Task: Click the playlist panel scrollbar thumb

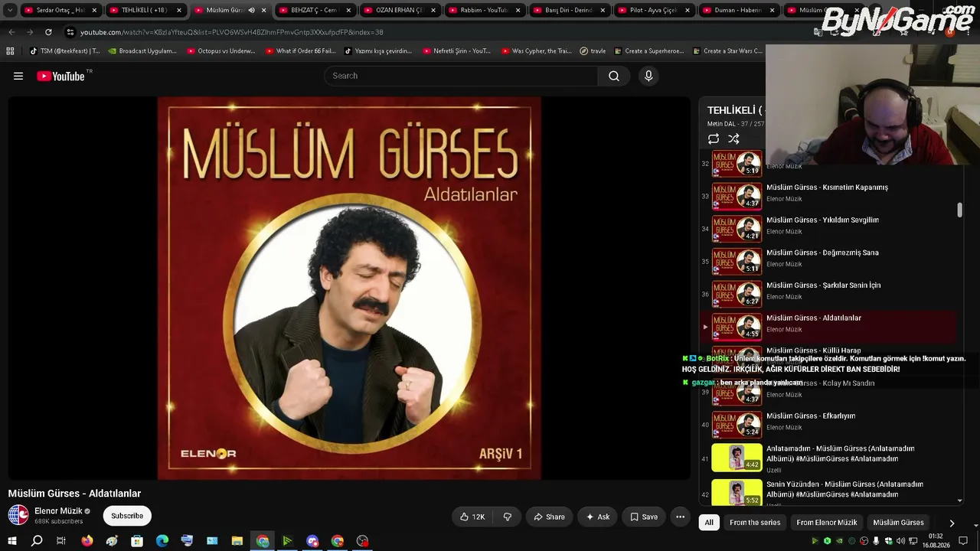Action: coord(960,210)
